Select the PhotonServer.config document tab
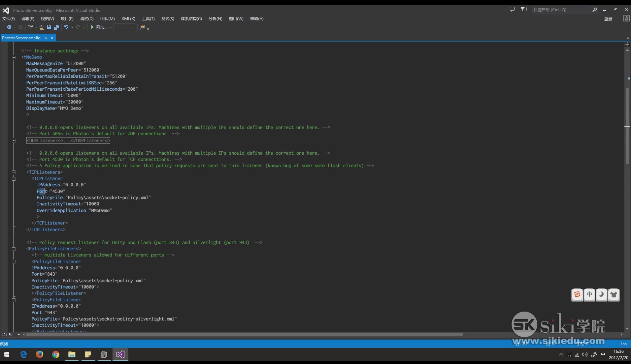This screenshot has height=364, width=631. (x=21, y=38)
